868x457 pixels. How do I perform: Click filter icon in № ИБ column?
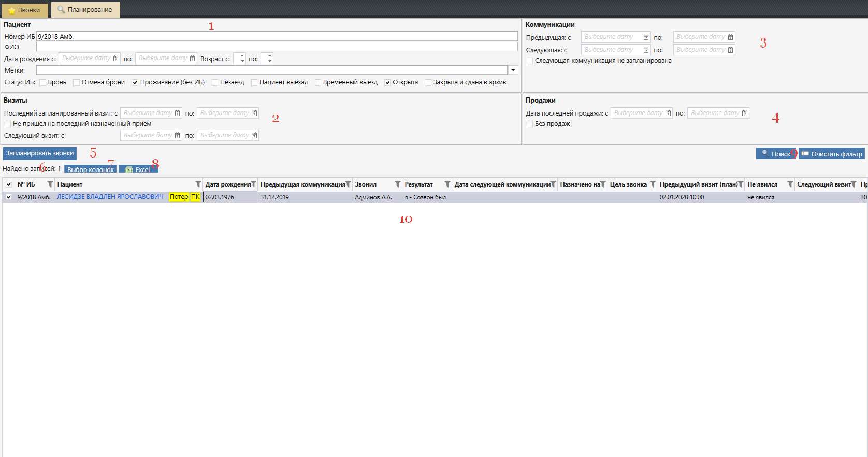tap(50, 184)
